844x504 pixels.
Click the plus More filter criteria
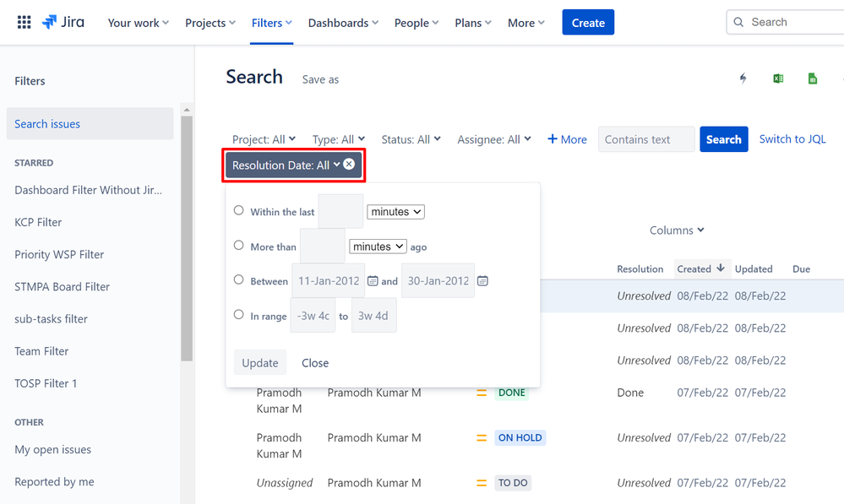[x=567, y=139]
